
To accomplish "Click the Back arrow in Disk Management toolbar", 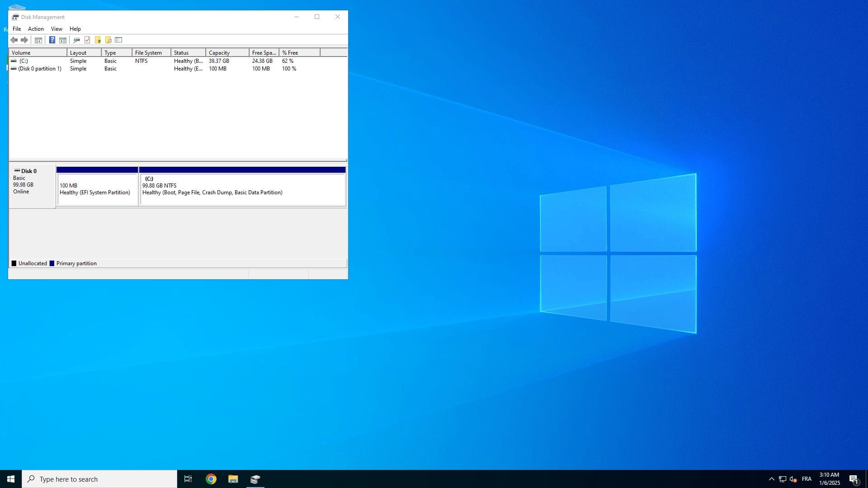I will (14, 40).
